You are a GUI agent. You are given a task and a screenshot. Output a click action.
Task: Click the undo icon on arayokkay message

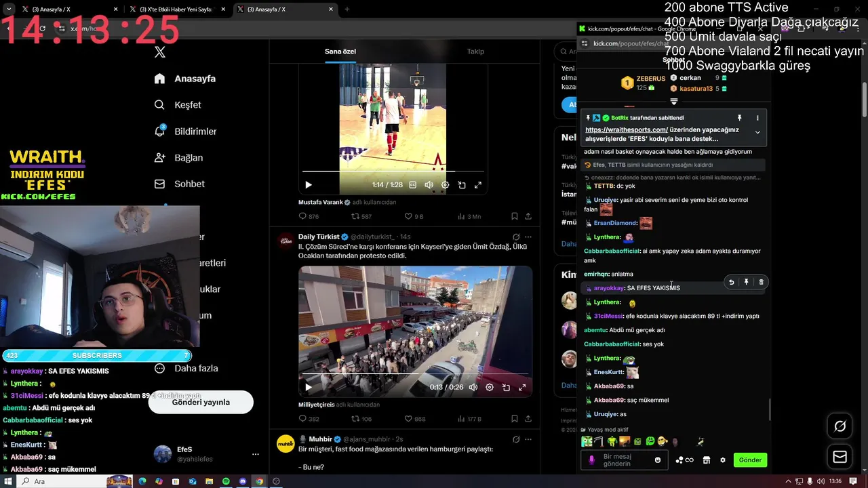pyautogui.click(x=731, y=282)
